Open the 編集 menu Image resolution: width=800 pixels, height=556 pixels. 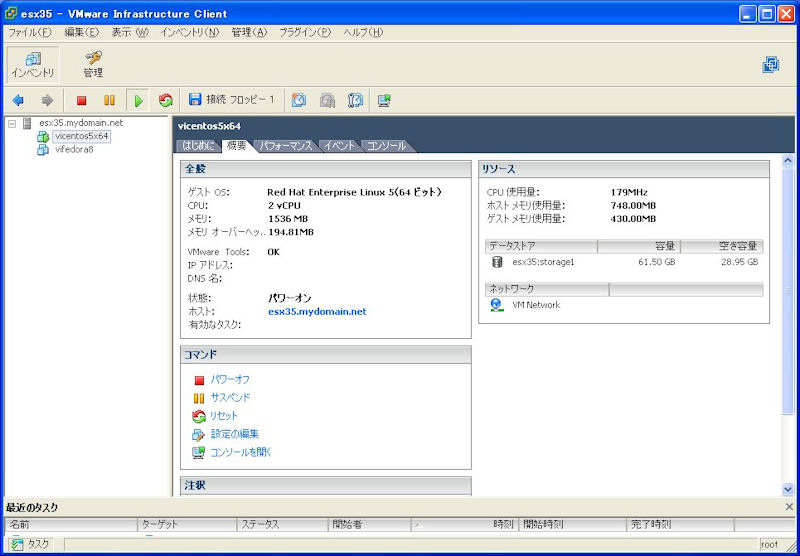tap(82, 32)
